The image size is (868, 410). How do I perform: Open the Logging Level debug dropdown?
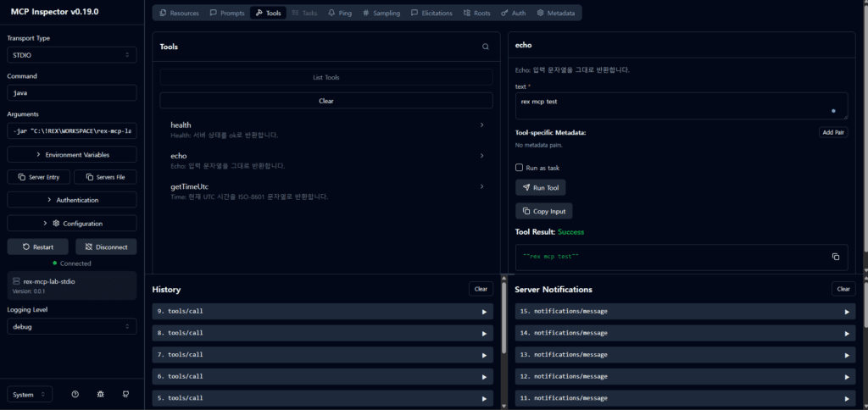[72, 326]
